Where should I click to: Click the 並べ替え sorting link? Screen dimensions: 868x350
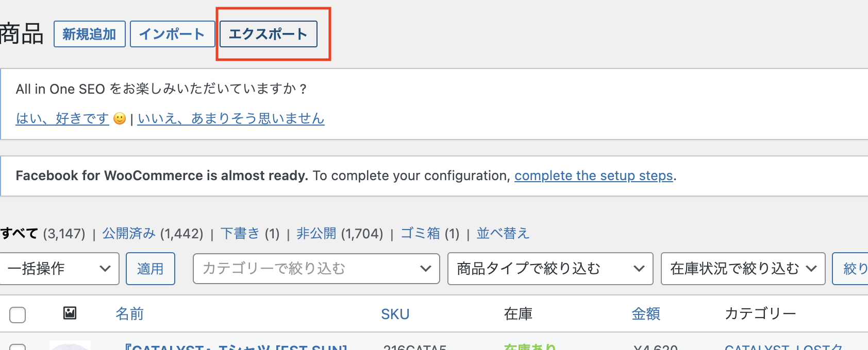[x=503, y=234]
